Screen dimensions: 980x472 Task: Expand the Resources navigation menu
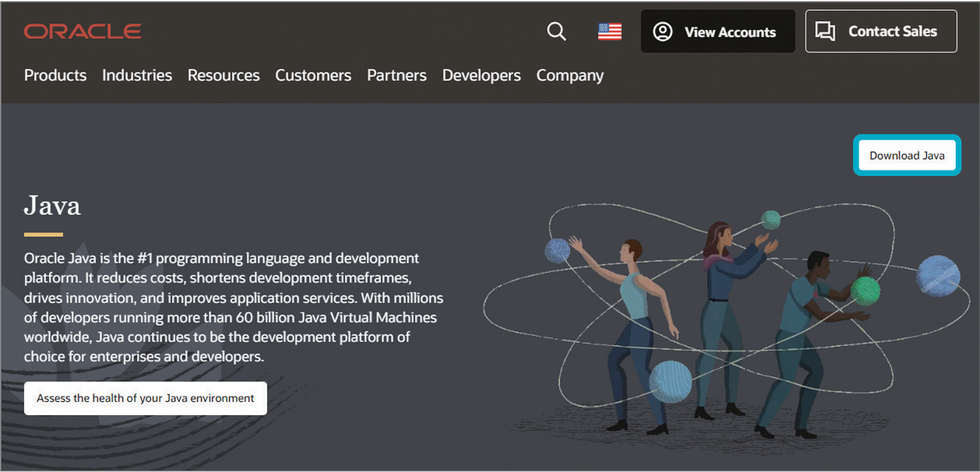pos(223,75)
